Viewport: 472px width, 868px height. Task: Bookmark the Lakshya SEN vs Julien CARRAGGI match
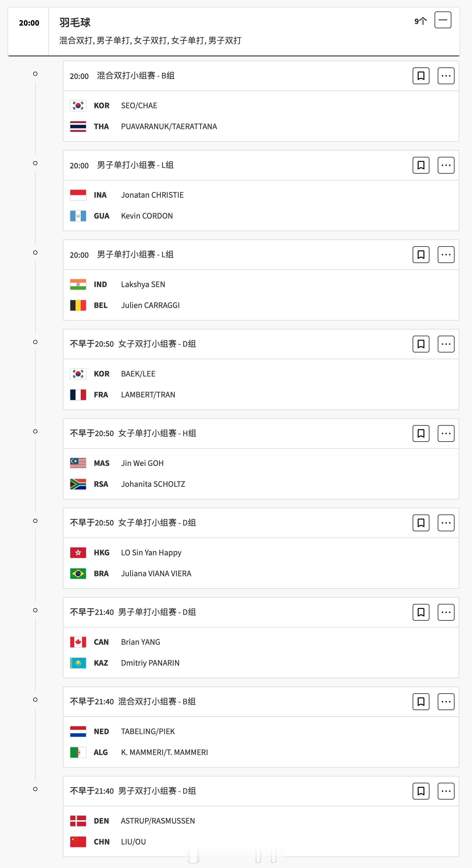(x=421, y=254)
